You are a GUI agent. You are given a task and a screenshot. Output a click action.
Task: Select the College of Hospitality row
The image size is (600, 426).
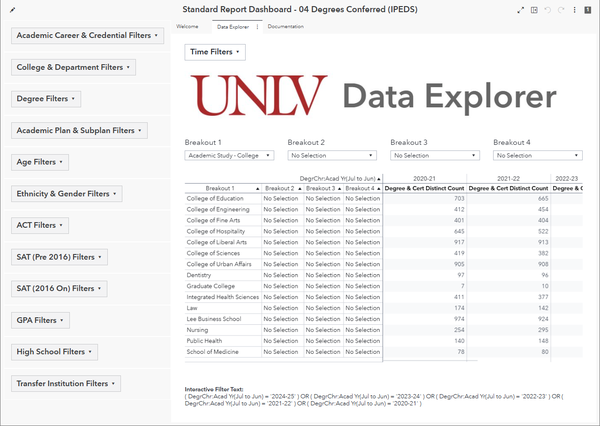pos(215,232)
